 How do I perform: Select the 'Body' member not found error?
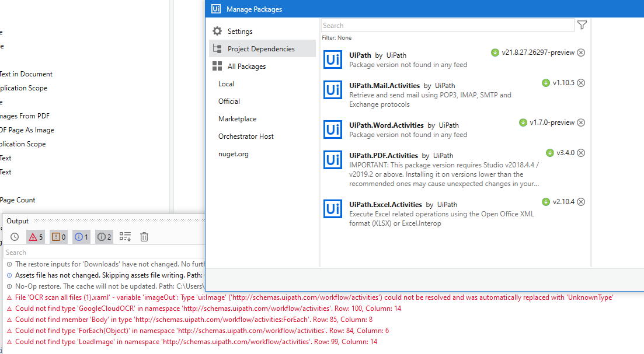pos(189,320)
